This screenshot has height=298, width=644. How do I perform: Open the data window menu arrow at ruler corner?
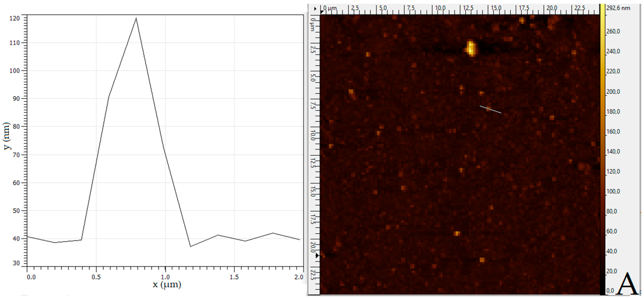[315, 9]
